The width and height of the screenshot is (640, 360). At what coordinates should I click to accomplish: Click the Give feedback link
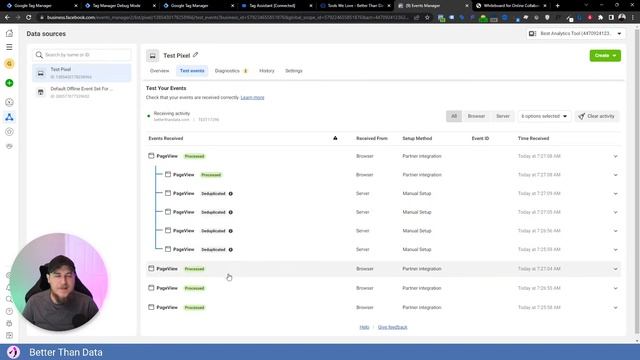[392, 327]
